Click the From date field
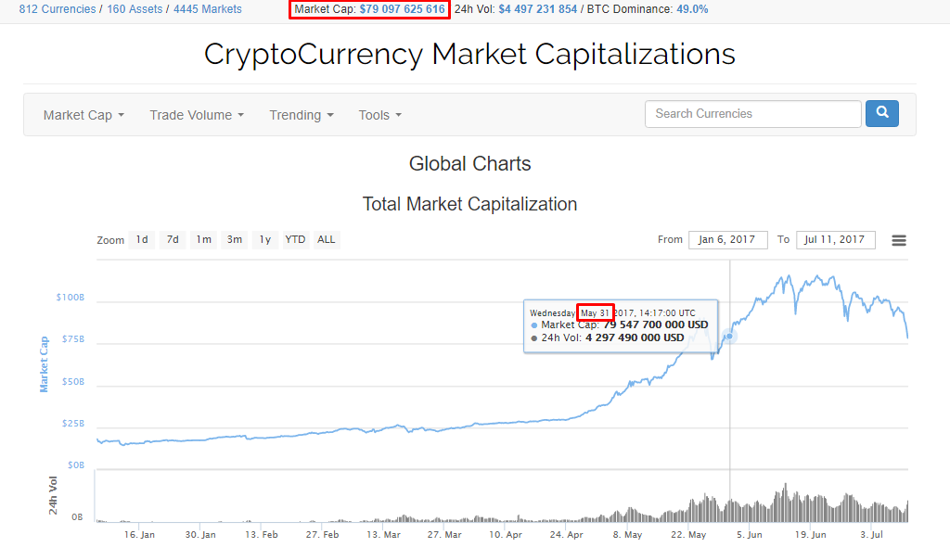The image size is (950, 560). pyautogui.click(x=728, y=239)
